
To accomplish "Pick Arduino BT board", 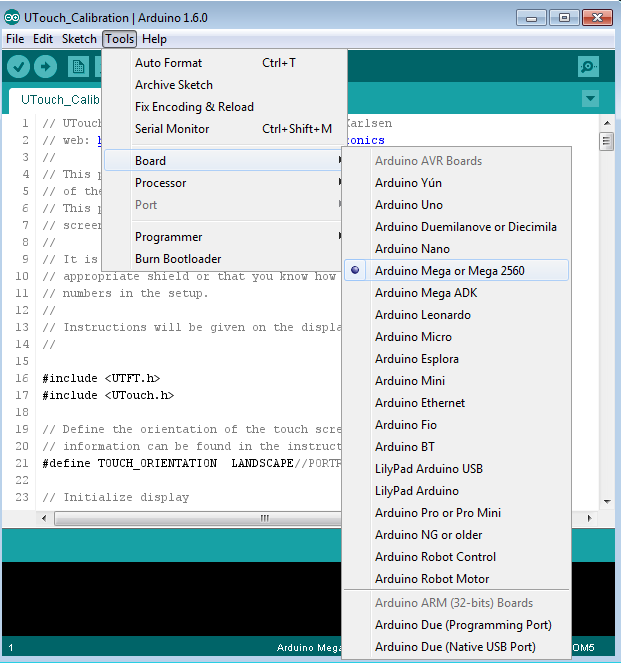I will point(457,447).
